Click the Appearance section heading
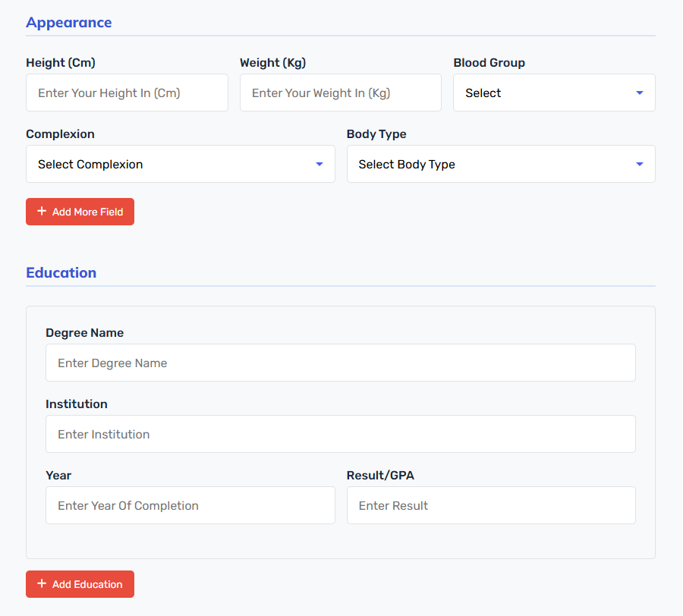683x616 pixels. click(x=69, y=23)
